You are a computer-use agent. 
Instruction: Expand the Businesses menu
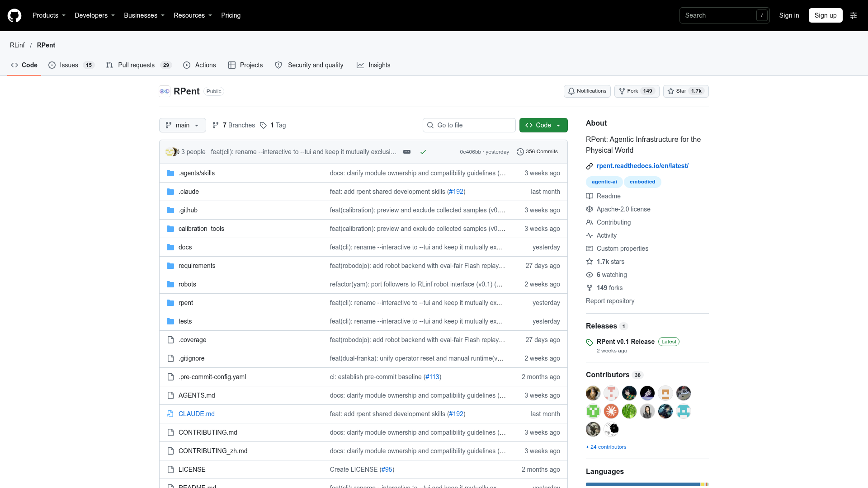(x=144, y=15)
